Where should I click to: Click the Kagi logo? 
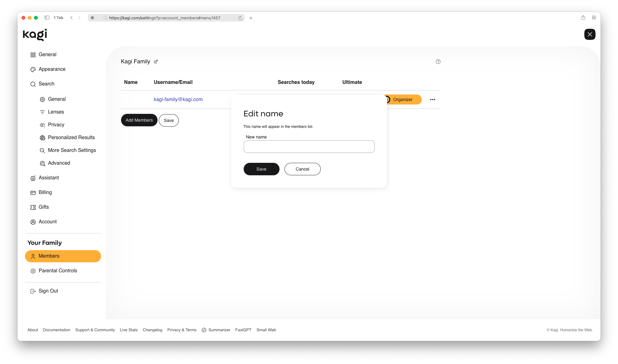(x=35, y=35)
